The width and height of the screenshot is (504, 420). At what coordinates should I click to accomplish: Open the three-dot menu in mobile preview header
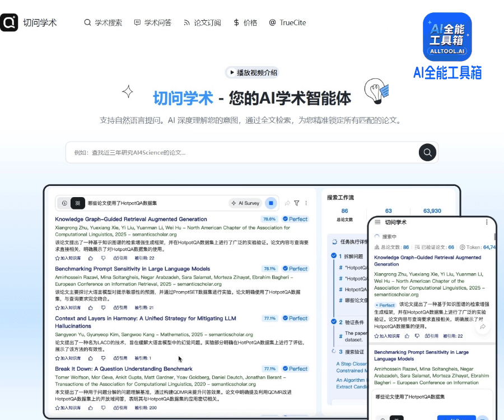[x=487, y=222]
